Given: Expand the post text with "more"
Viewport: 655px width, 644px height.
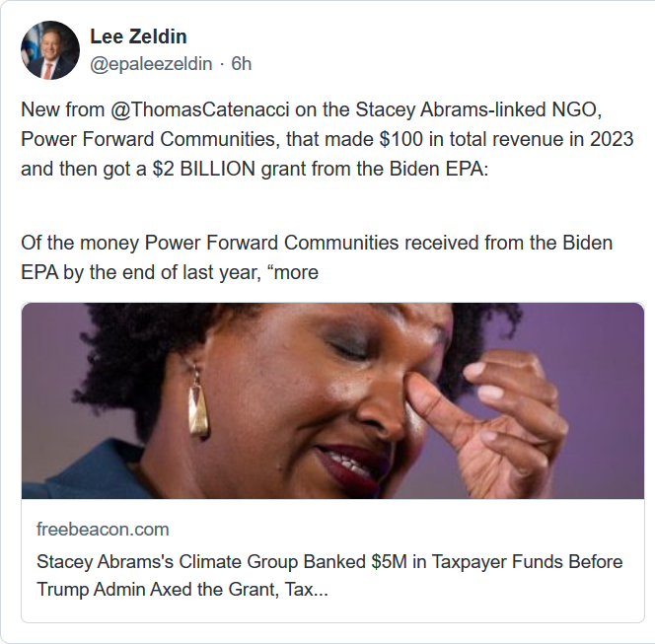Looking at the screenshot, I should click(x=297, y=272).
